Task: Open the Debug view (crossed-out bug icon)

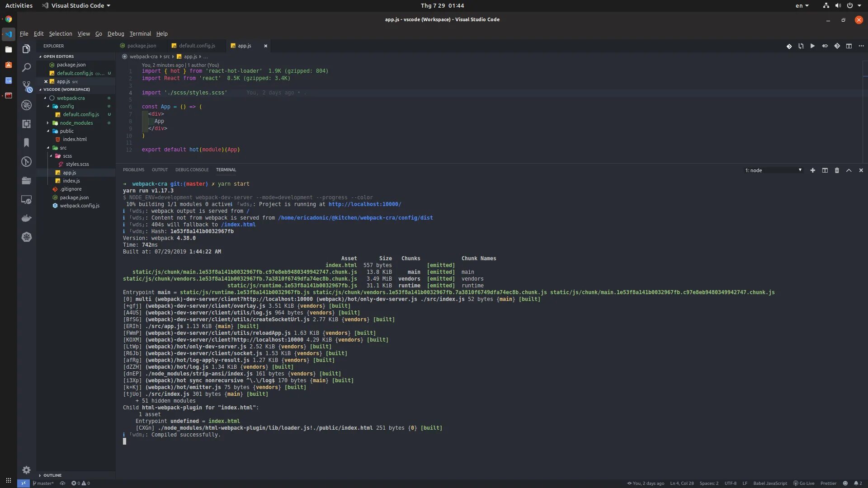Action: click(x=26, y=105)
